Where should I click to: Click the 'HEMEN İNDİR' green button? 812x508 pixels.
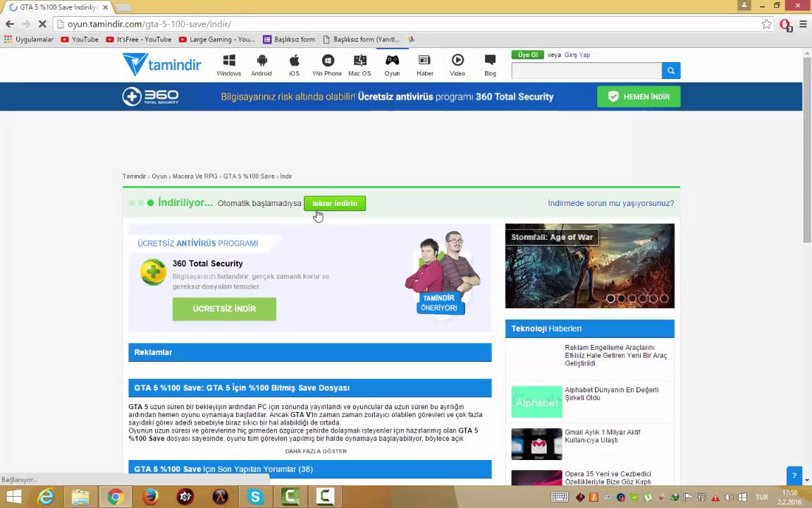tap(639, 97)
